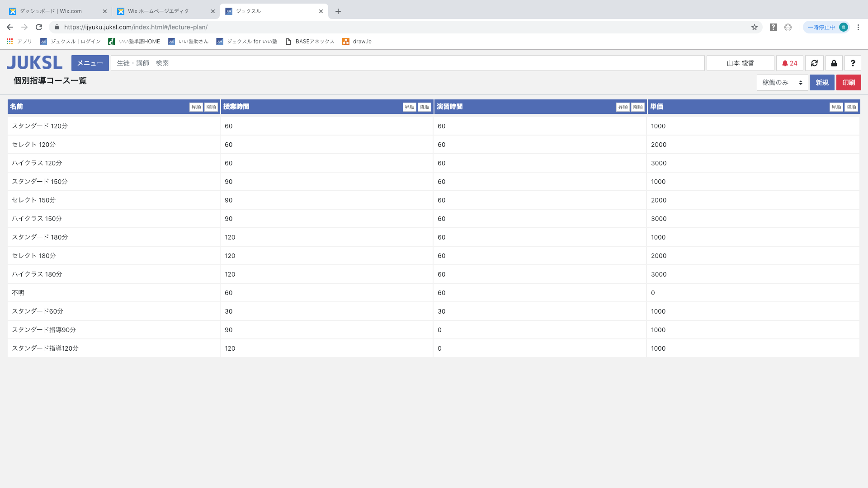868x488 pixels.
Task: Open the メニュー menu button
Action: click(90, 63)
